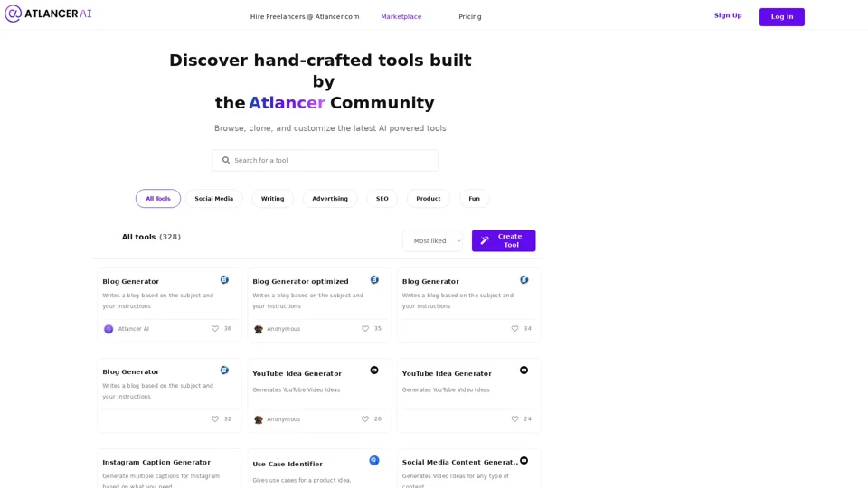Click Anonymous avatar on Blog Generator optimized
Image resolution: width=868 pixels, height=488 pixels.
[259, 329]
